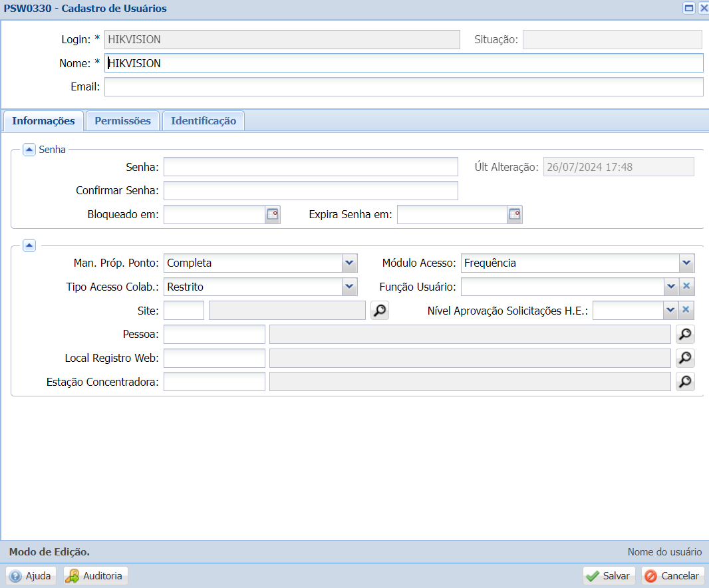Open Man. Próp. Ponto dropdown
This screenshot has width=709, height=588.
(x=350, y=263)
